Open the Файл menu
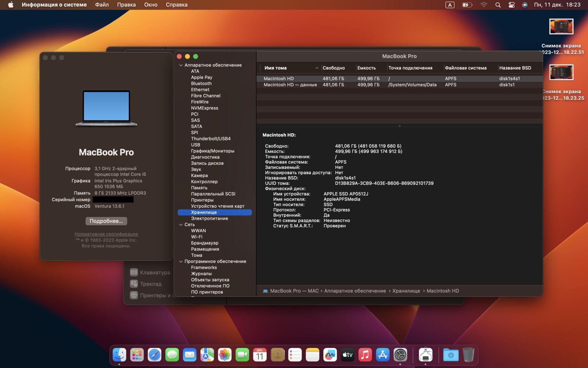 [101, 5]
